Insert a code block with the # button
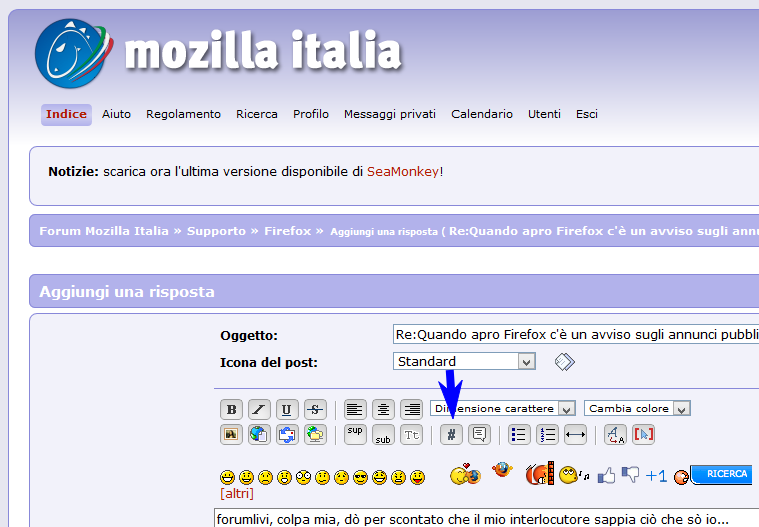This screenshot has width=759, height=527. click(451, 434)
